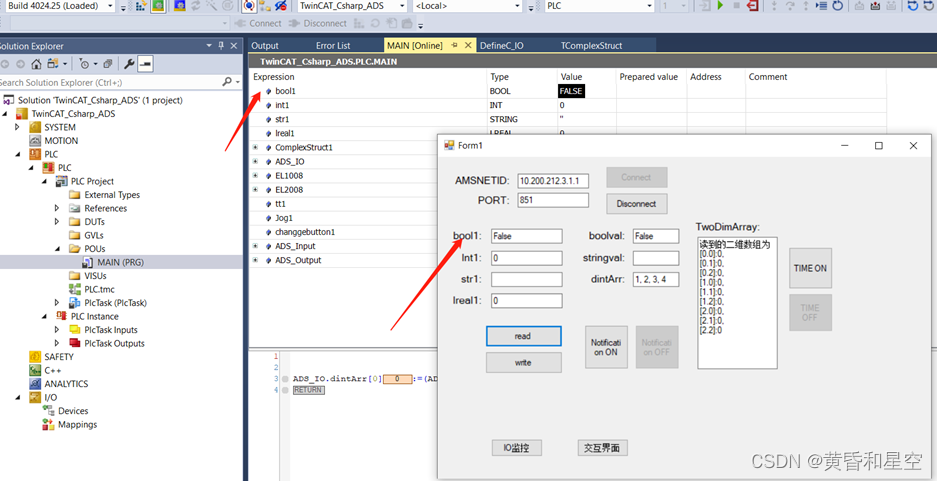
Task: Select the Devices node under I/O
Action: point(73,411)
